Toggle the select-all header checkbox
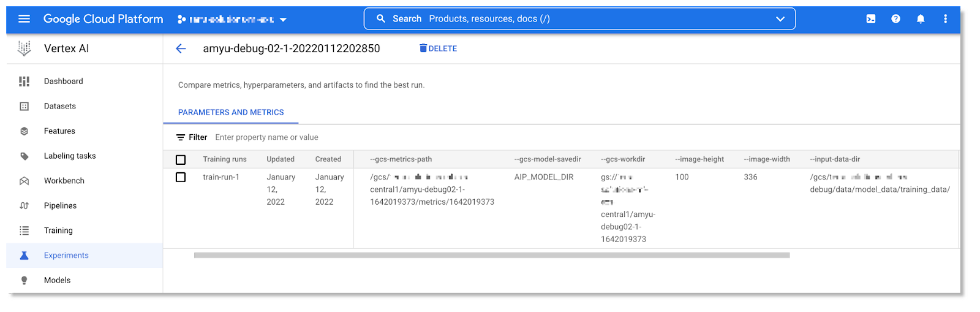The image size is (980, 312). 181,159
